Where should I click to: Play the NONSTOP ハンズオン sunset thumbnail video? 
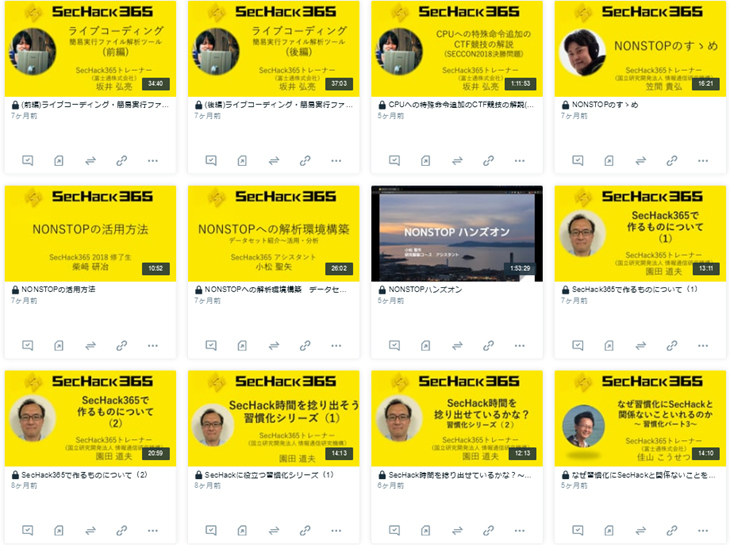[x=457, y=234]
